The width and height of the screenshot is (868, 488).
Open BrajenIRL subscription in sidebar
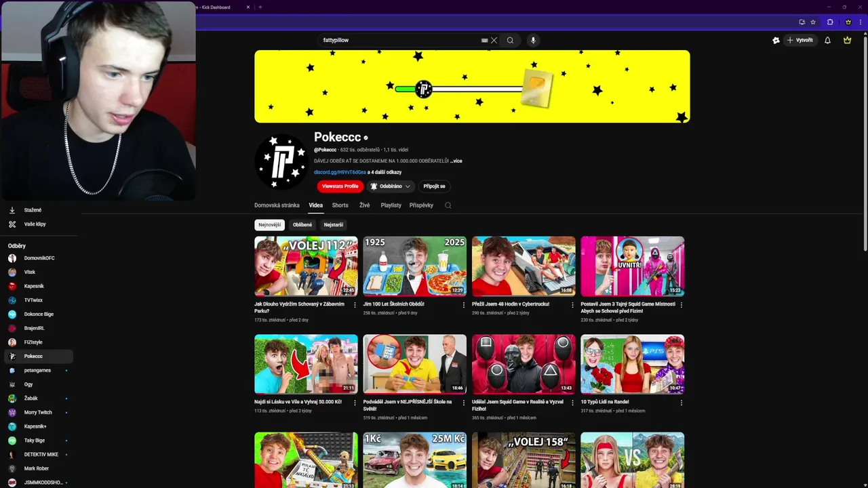coord(39,328)
